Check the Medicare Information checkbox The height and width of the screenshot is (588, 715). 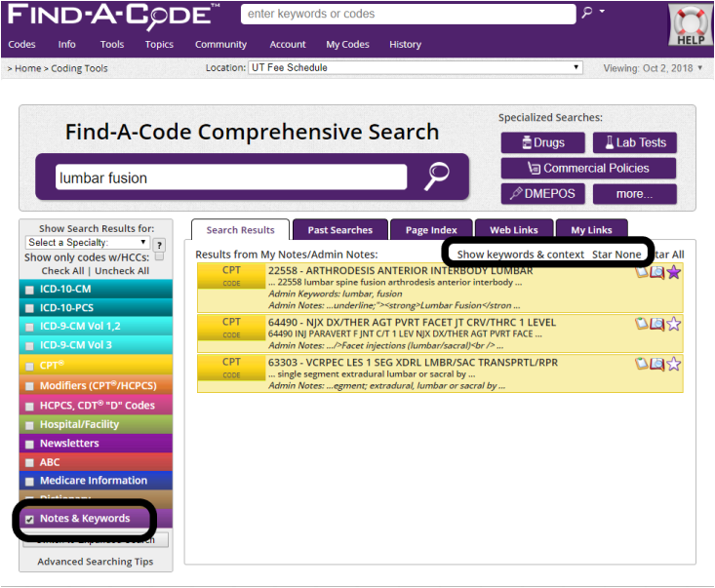point(29,482)
